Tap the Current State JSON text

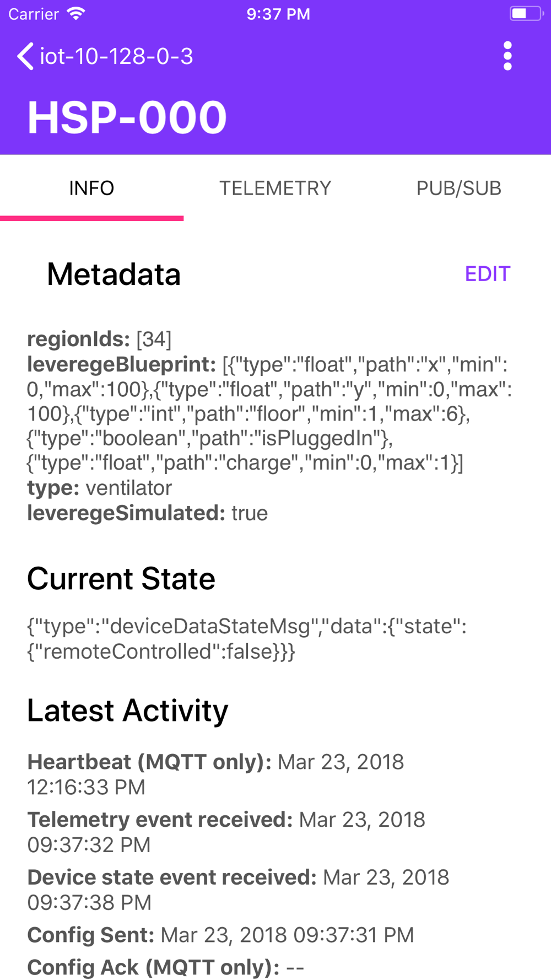coord(247,639)
